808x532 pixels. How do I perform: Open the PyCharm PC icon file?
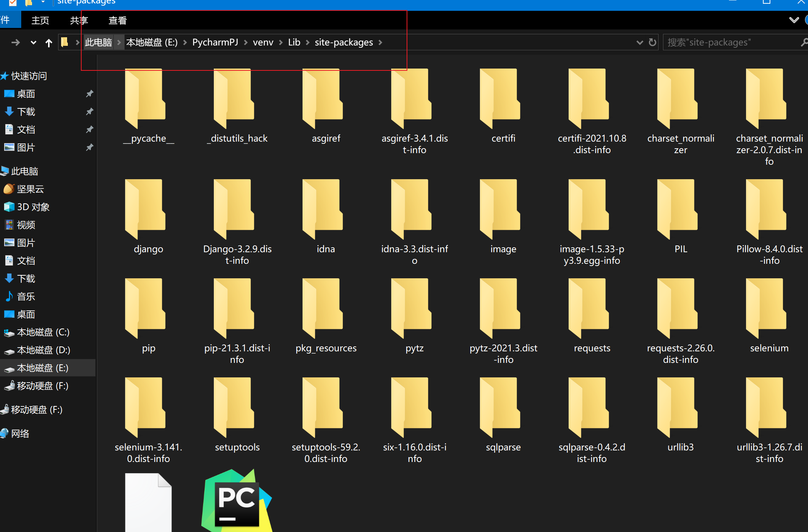(x=236, y=501)
